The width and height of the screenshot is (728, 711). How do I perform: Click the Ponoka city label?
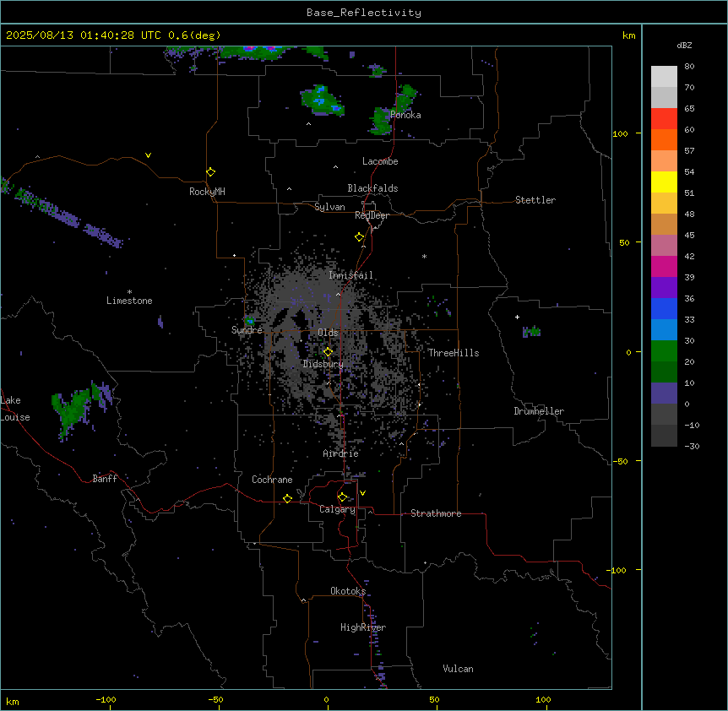[405, 115]
